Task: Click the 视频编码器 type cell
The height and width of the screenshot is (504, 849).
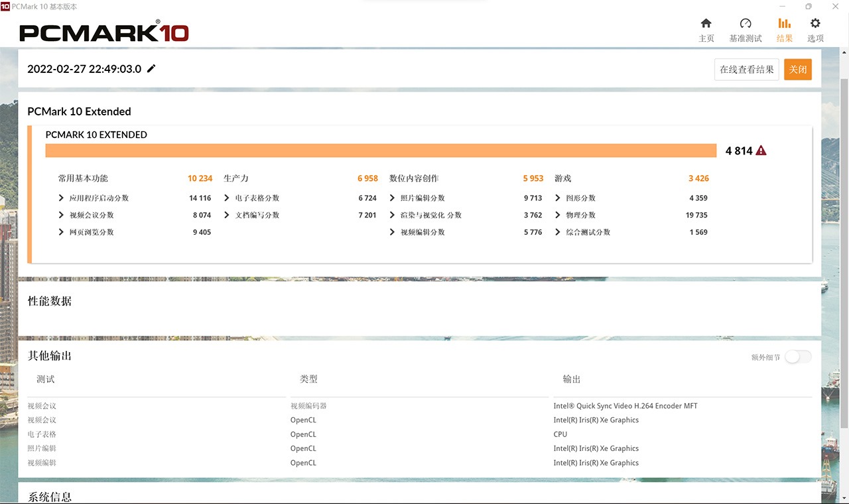Action: pos(308,406)
